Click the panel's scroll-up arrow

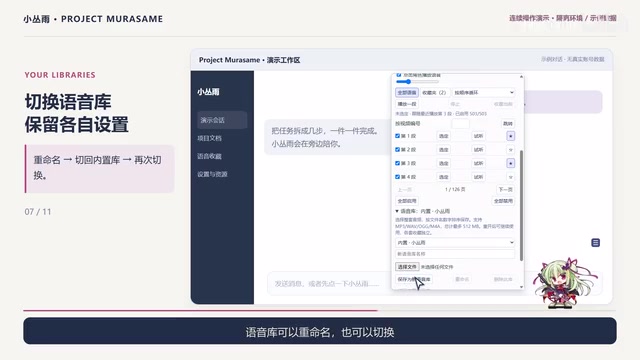pyautogui.click(x=521, y=77)
